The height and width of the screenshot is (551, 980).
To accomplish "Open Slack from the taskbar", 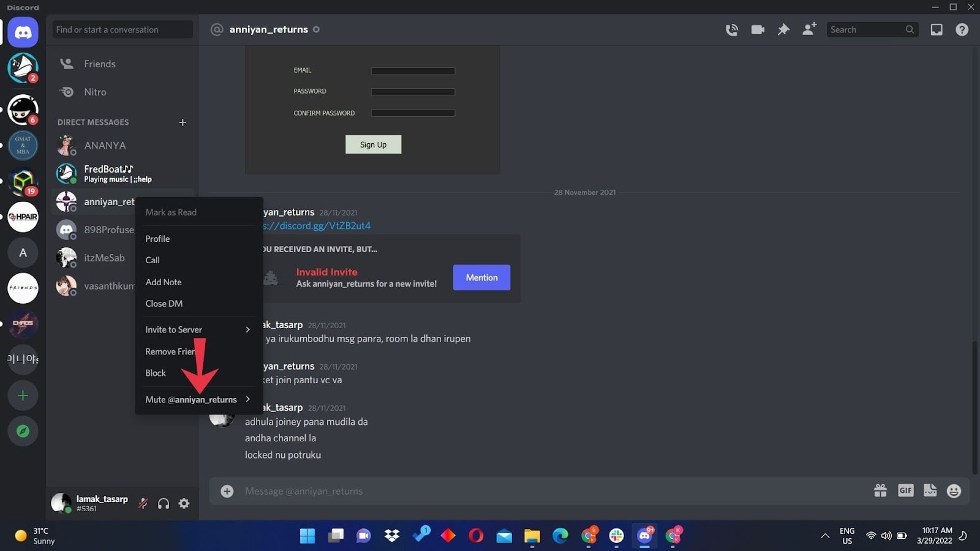I will click(617, 536).
